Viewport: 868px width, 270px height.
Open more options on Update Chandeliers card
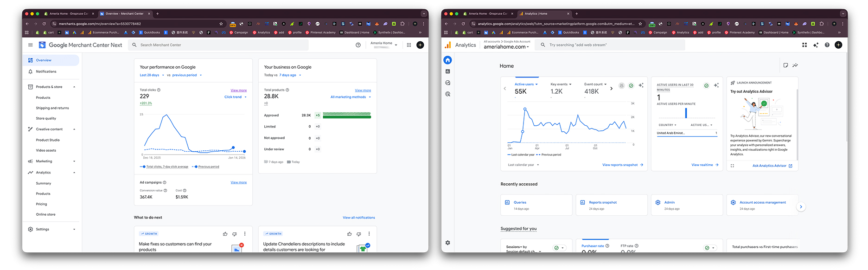pos(369,234)
